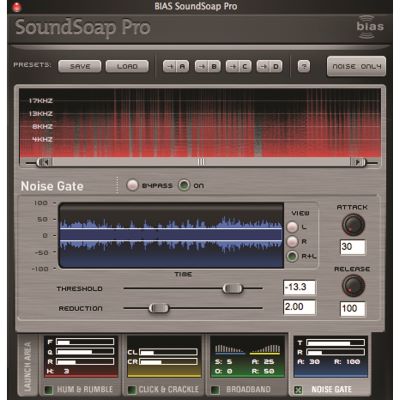Switch to the Broadband tab
Screen dimensions: 400x400
(x=248, y=389)
